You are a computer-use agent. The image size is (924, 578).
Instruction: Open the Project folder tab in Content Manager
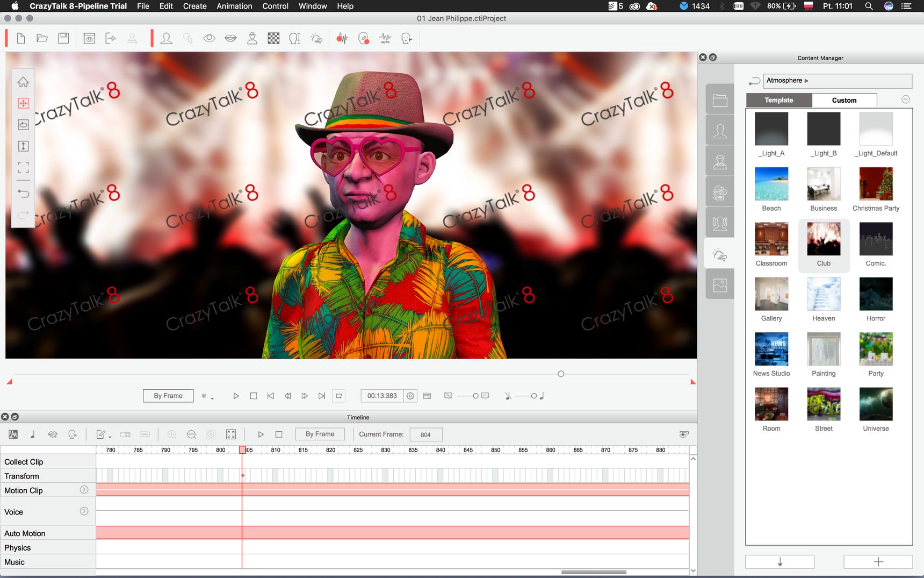click(720, 100)
